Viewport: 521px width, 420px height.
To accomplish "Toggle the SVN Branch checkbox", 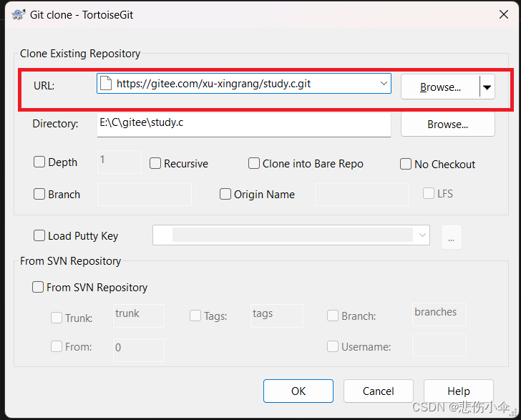I will click(x=333, y=316).
